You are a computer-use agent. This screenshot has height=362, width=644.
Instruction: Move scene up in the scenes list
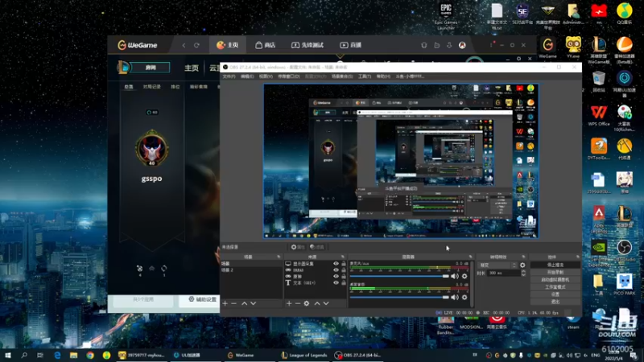point(245,303)
